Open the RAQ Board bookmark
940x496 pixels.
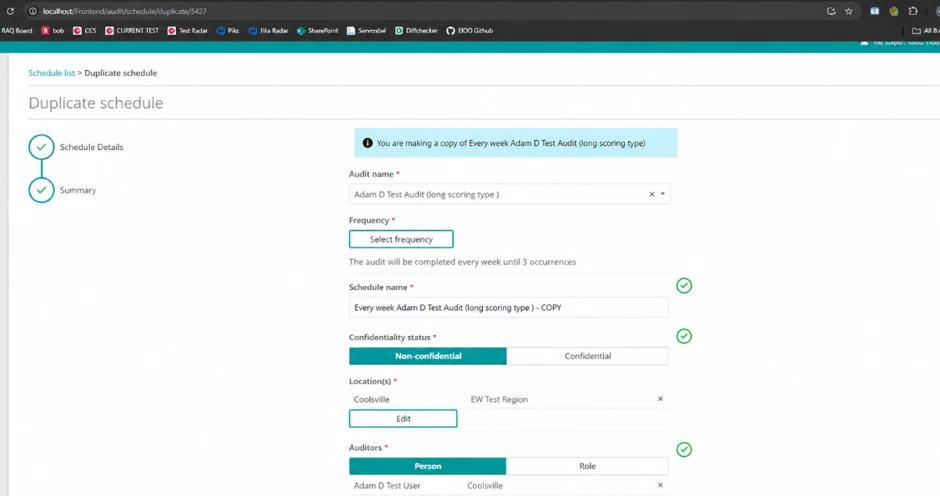16,31
